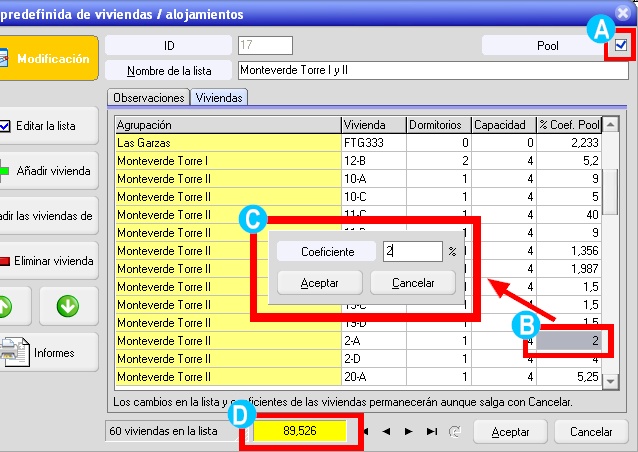Viewport: 638px width, 452px height.
Task: Click the 40 coefficient cell
Action: [569, 214]
